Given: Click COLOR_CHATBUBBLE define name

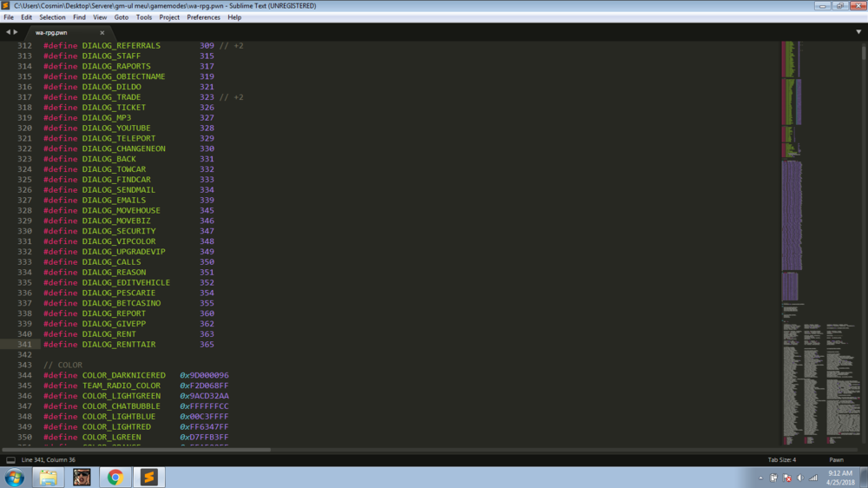Looking at the screenshot, I should click(x=122, y=406).
